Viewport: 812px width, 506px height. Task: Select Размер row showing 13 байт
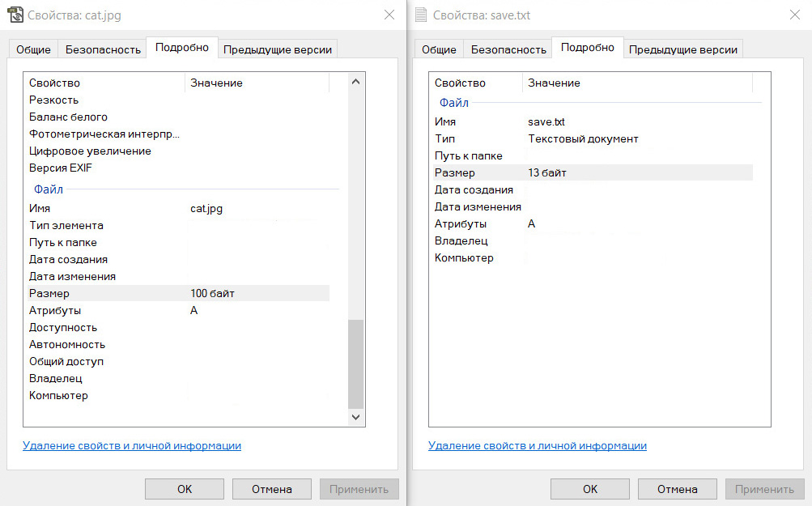[x=593, y=172]
